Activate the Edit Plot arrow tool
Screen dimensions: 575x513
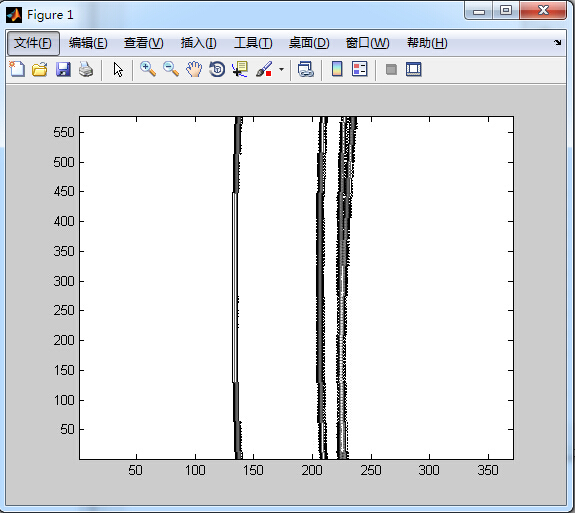click(x=118, y=69)
